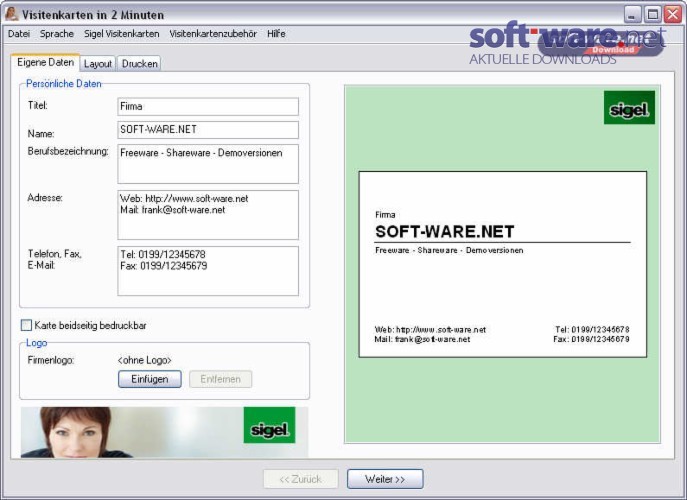Click the app icon in title bar

pyautogui.click(x=11, y=14)
